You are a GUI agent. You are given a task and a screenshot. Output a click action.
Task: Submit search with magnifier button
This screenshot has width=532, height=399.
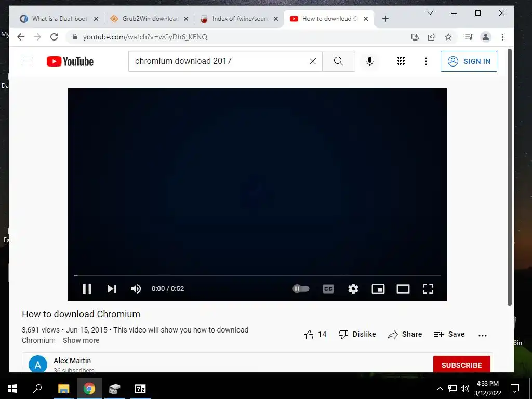pos(339,61)
